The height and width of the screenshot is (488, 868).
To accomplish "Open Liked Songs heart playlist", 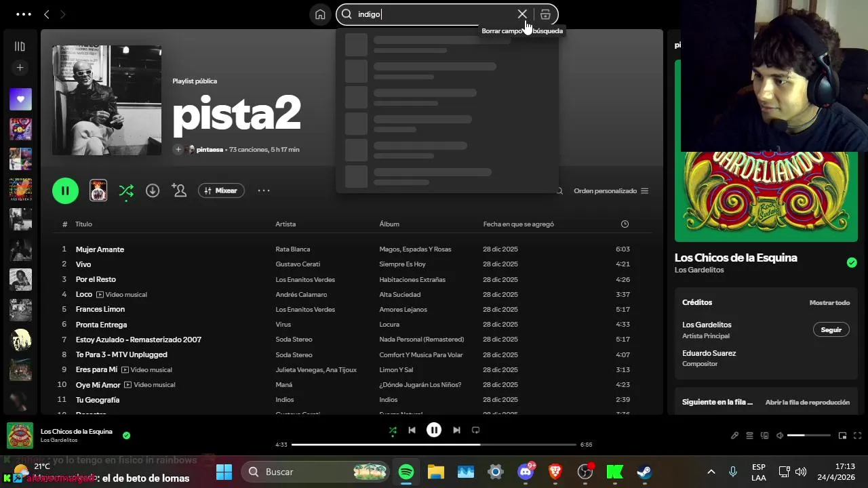I will coord(20,99).
